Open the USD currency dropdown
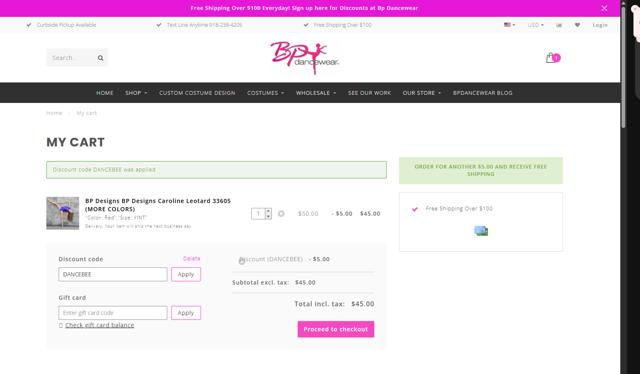 [x=536, y=25]
